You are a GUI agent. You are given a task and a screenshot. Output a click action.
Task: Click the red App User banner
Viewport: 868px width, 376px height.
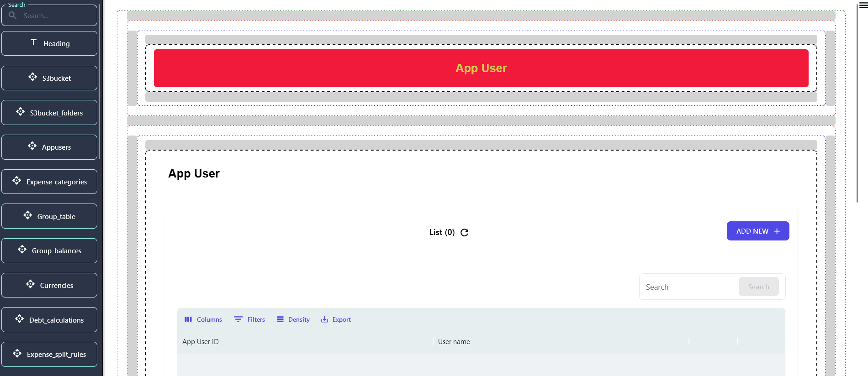pos(481,68)
